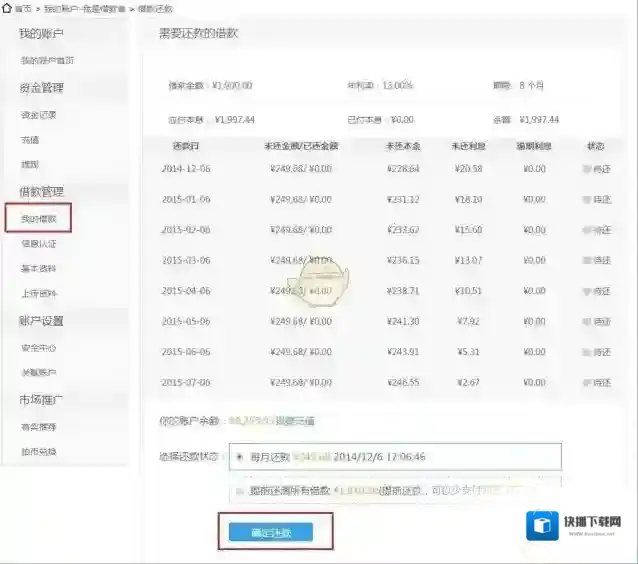Click the date 2015-07-06
Screen dimensions: 638x564
click(186, 383)
